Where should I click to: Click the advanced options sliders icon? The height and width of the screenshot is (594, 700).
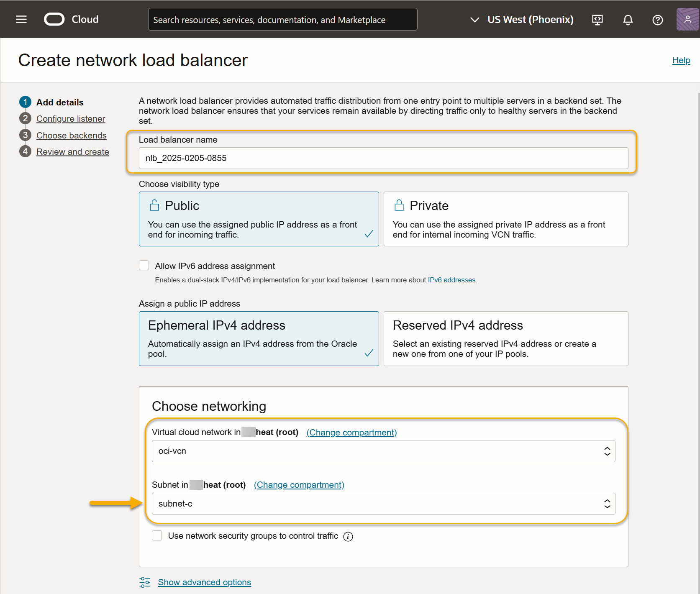tap(145, 582)
